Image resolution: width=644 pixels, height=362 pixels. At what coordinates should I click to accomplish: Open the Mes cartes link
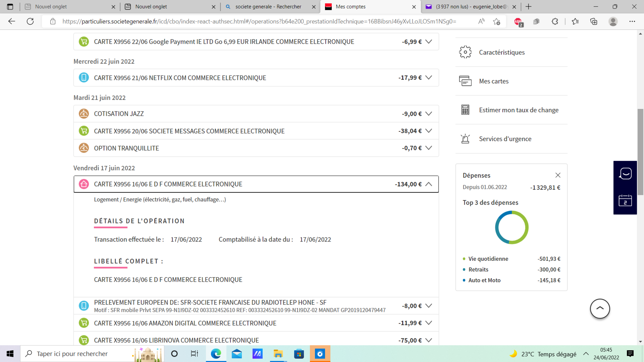494,81
